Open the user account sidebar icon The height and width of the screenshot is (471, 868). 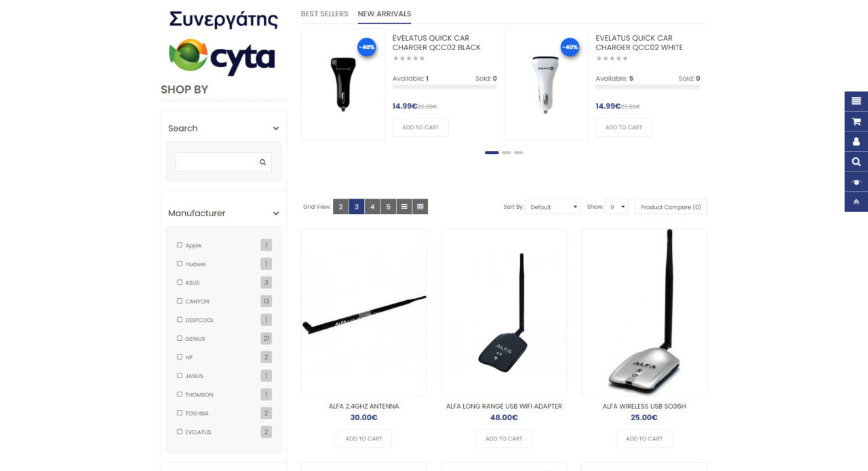(x=856, y=142)
